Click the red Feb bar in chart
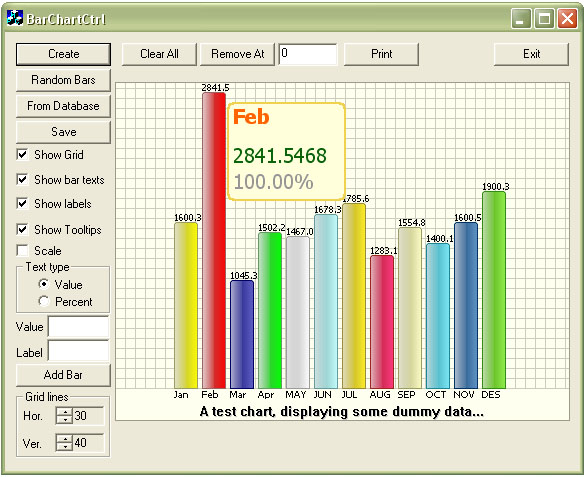 [214, 240]
